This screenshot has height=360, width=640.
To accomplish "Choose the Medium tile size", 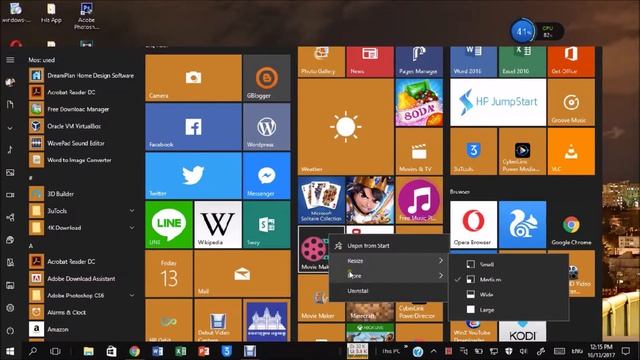I will click(x=509, y=280).
